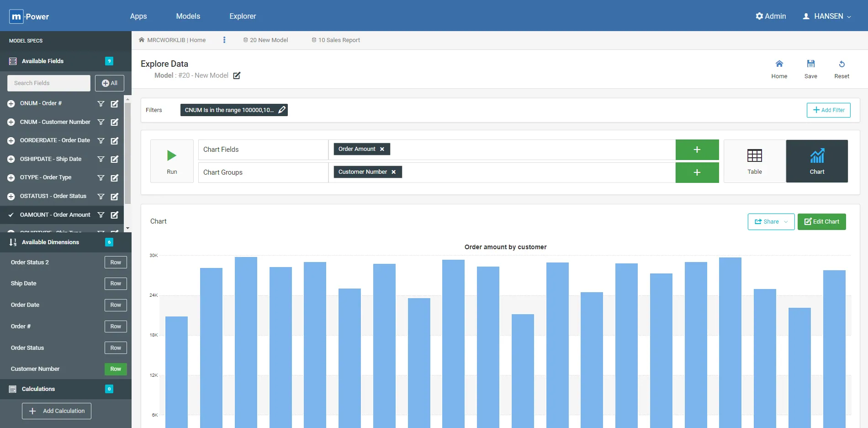868x428 pixels.
Task: Click edit icon for CNUM - Customer Number
Action: [x=115, y=122]
